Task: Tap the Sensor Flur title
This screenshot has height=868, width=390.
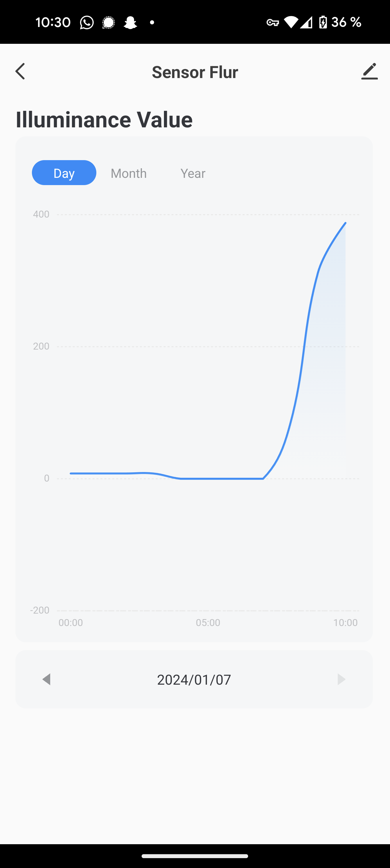Action: coord(195,72)
